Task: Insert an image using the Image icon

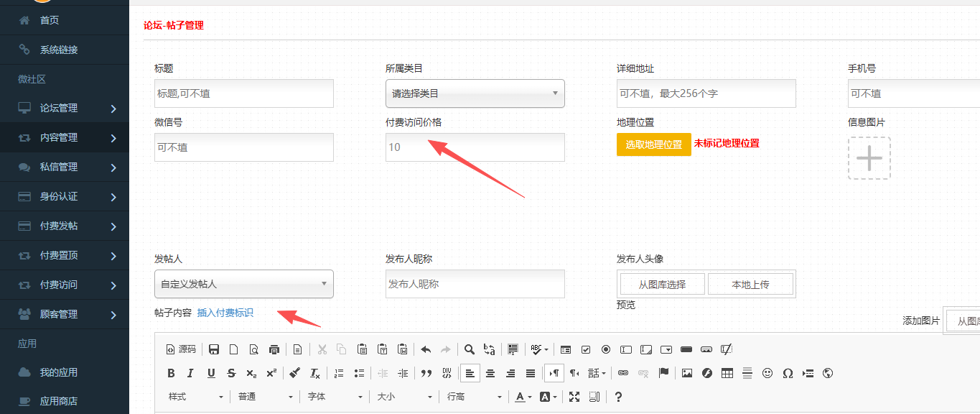Action: (x=687, y=373)
